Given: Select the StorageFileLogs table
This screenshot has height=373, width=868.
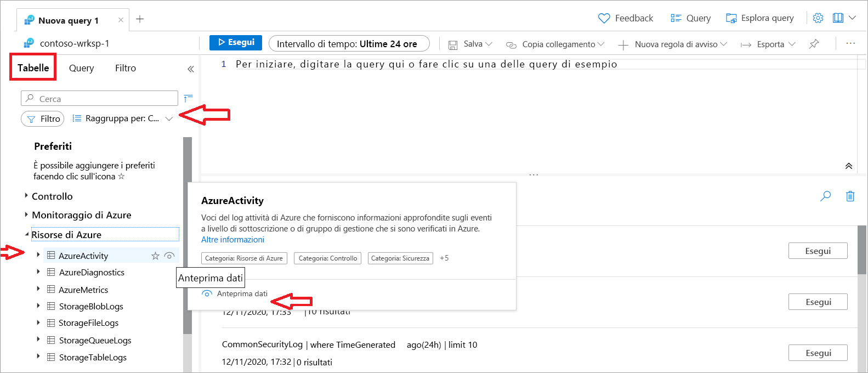Looking at the screenshot, I should pyautogui.click(x=88, y=323).
